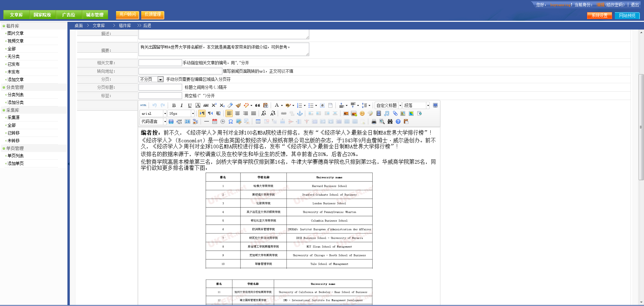
Task: Click the blockquote quotation marks icon
Action: 258,105
